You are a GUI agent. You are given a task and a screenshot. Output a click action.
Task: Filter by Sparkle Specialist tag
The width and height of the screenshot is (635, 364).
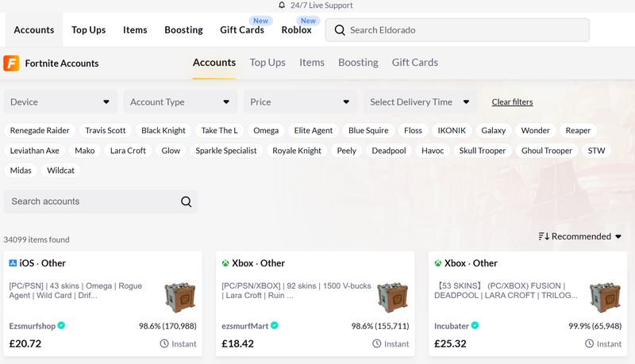[226, 151]
